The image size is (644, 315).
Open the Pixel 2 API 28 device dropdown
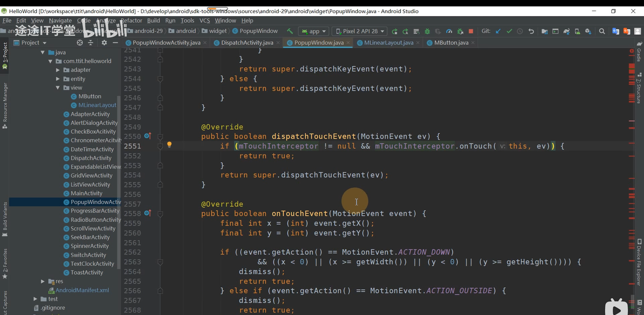(x=360, y=31)
